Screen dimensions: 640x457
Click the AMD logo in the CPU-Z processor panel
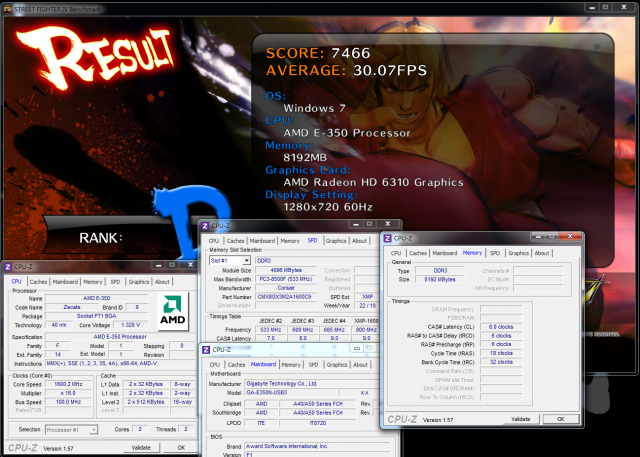(x=173, y=311)
